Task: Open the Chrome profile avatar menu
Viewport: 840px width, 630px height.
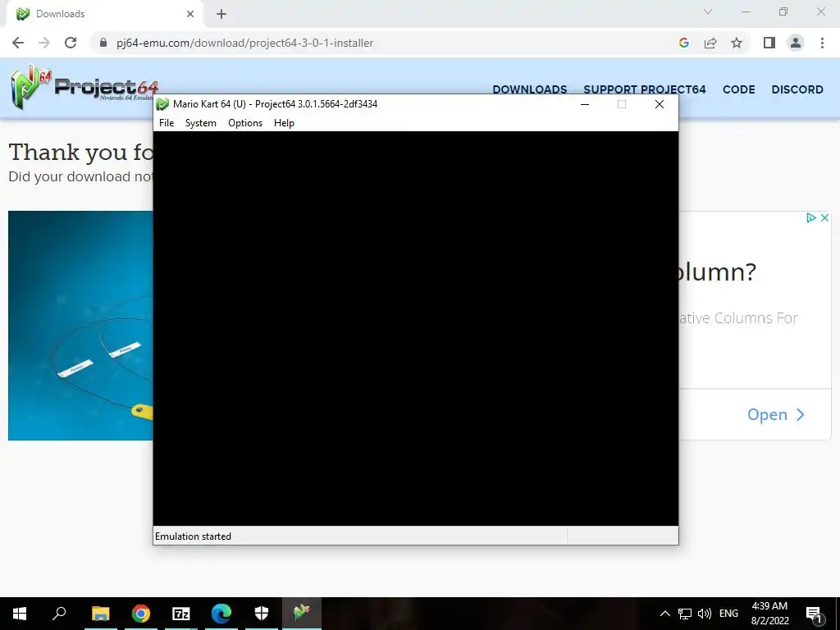Action: (x=796, y=43)
